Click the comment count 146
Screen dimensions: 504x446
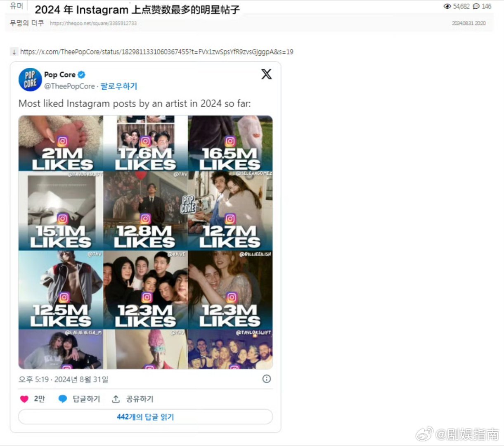click(486, 6)
